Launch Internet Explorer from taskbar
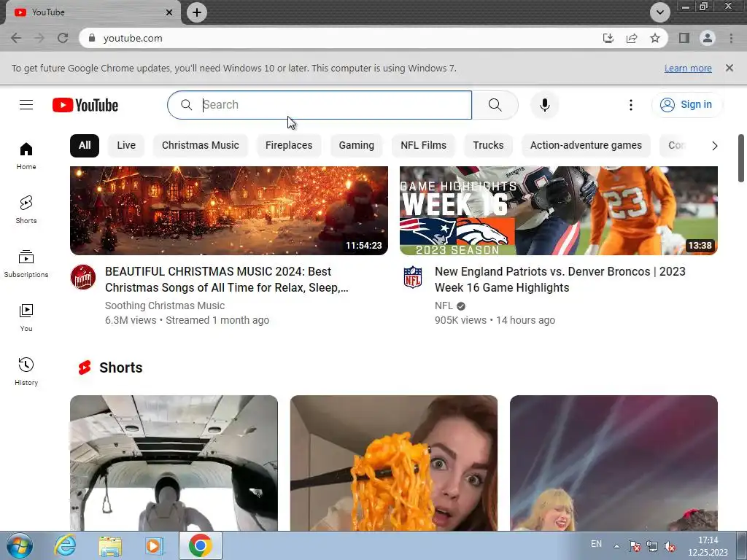 (65, 545)
